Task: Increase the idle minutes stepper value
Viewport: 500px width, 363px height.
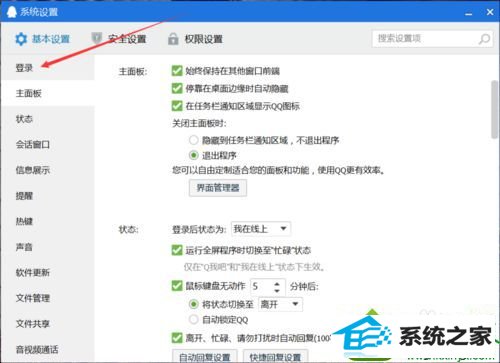Action: click(277, 283)
